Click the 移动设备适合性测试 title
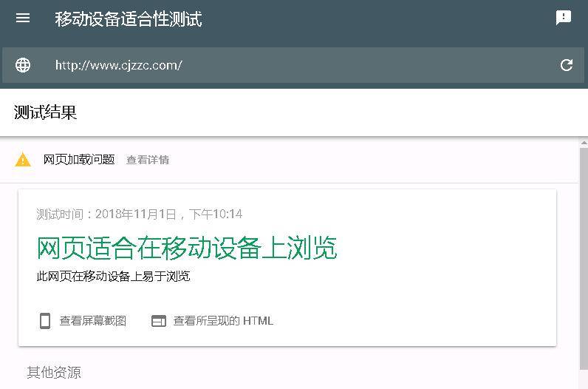This screenshot has height=389, width=588. point(129,18)
